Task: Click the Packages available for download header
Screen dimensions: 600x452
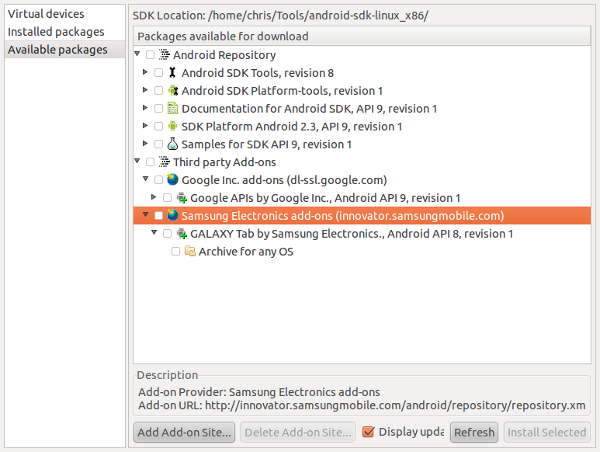Action: [x=222, y=37]
